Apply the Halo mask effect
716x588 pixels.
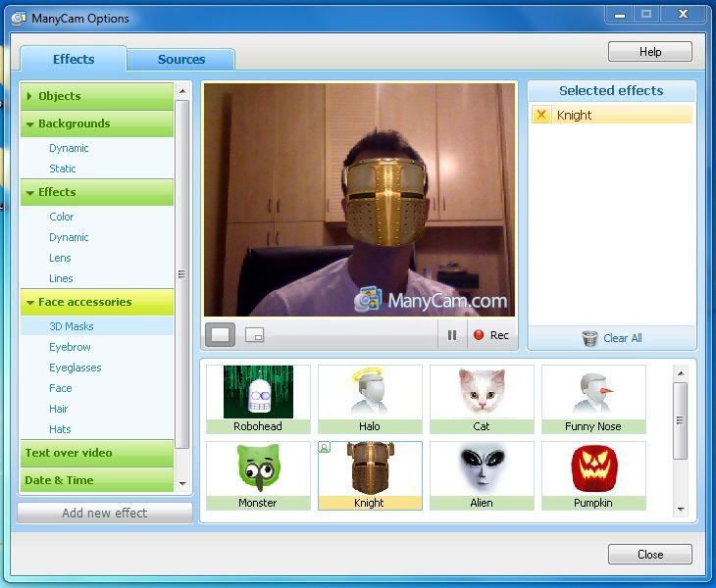click(370, 399)
